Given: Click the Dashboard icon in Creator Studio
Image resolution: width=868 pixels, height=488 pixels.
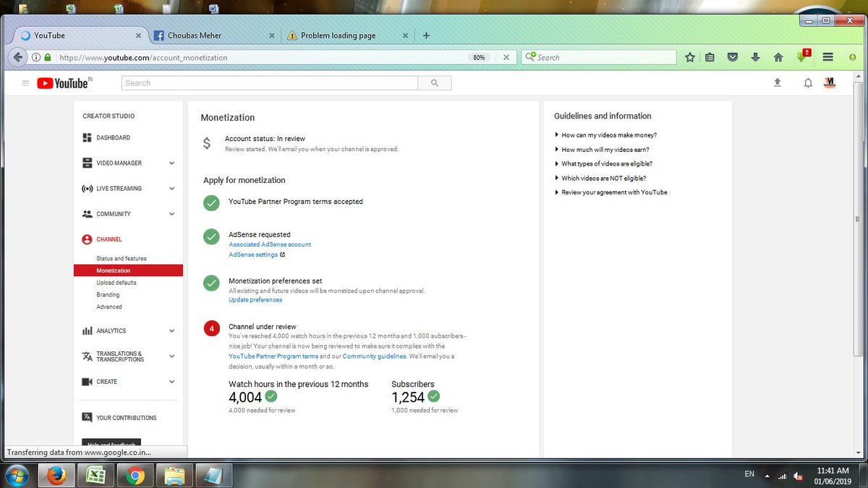Looking at the screenshot, I should click(87, 137).
